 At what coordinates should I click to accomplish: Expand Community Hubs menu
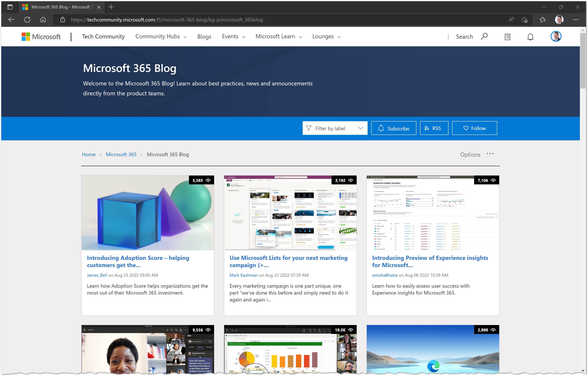pyautogui.click(x=161, y=36)
